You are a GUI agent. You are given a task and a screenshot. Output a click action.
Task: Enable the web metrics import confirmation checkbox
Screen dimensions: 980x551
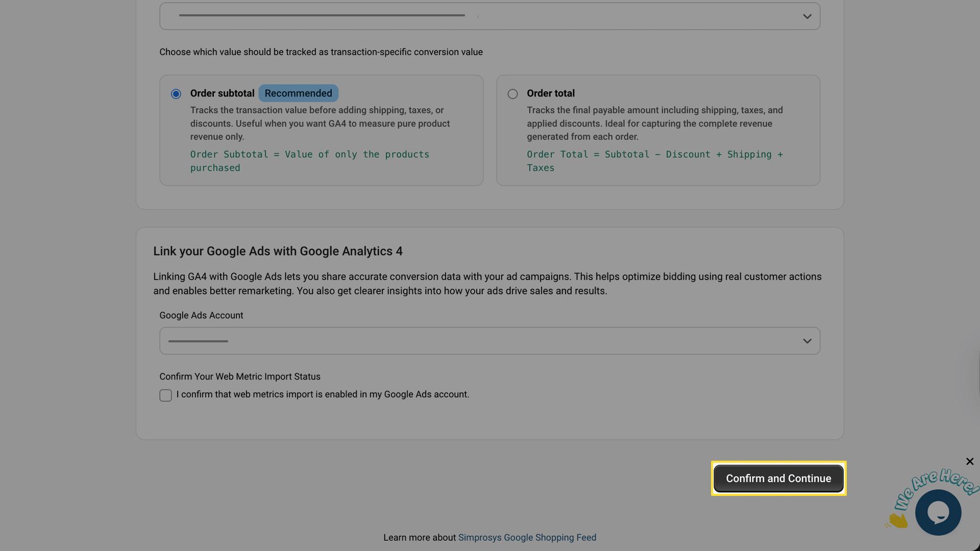click(x=165, y=395)
